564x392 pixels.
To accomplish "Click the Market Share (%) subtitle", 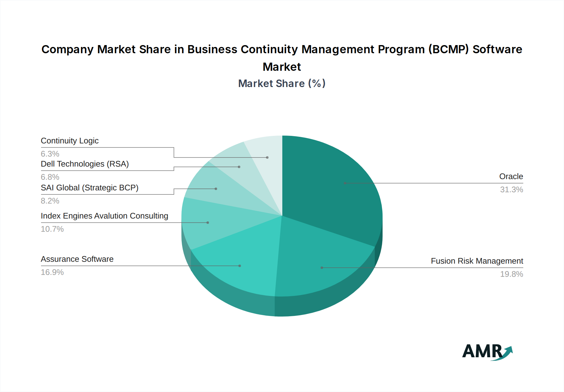I will click(x=282, y=83).
